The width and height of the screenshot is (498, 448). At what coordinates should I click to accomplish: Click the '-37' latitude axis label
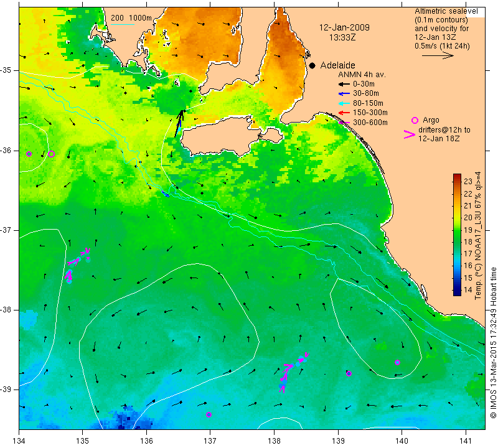coord(6,230)
